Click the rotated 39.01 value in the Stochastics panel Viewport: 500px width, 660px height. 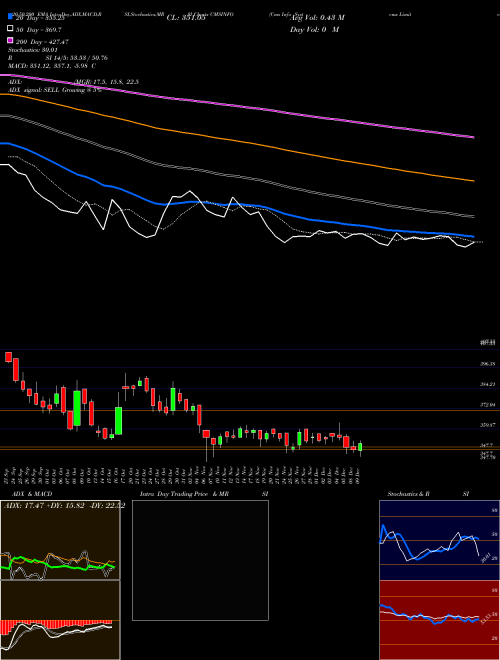click(484, 558)
